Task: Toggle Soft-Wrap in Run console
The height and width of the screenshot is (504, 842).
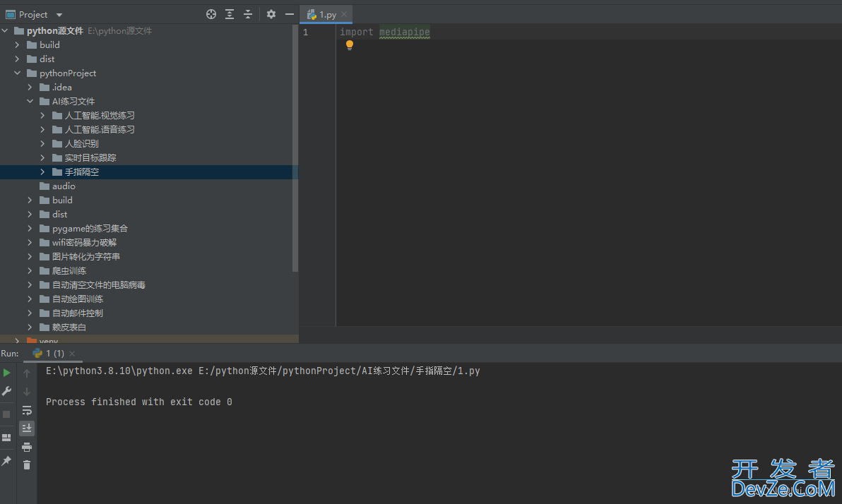Action: click(27, 411)
